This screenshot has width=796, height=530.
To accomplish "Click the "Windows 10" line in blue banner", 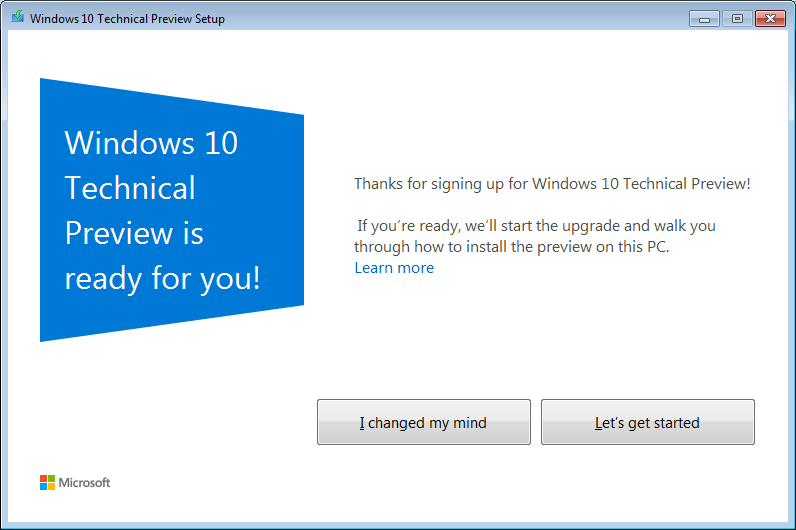I will click(x=151, y=143).
